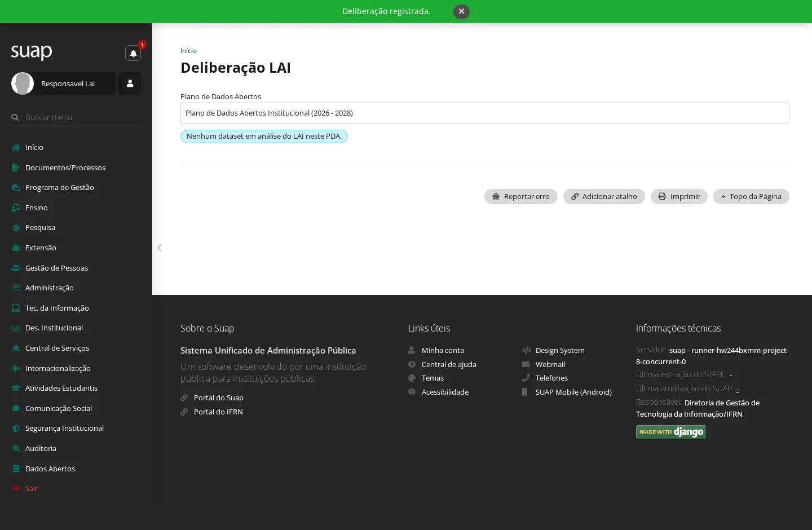The height and width of the screenshot is (530, 812).
Task: Click the Auditoria magnifier icon
Action: 16,448
